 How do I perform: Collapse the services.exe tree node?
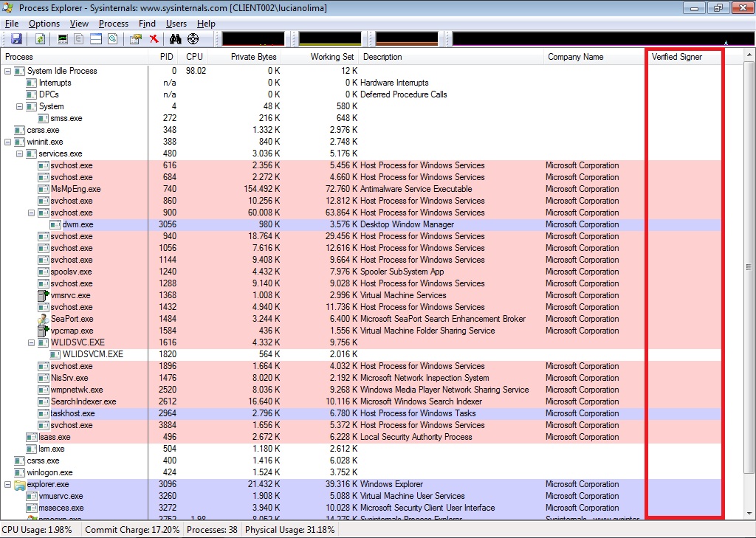point(20,154)
